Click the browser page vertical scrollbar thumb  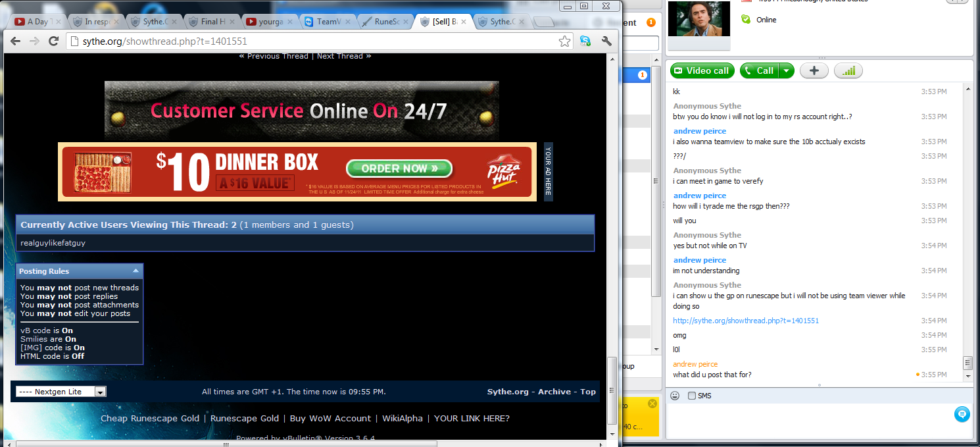pyautogui.click(x=612, y=390)
